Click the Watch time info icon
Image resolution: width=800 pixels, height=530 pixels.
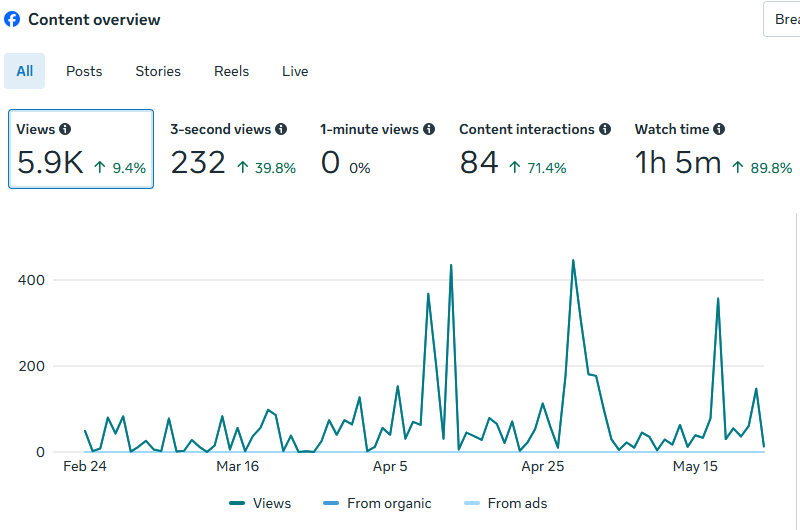pyautogui.click(x=719, y=129)
